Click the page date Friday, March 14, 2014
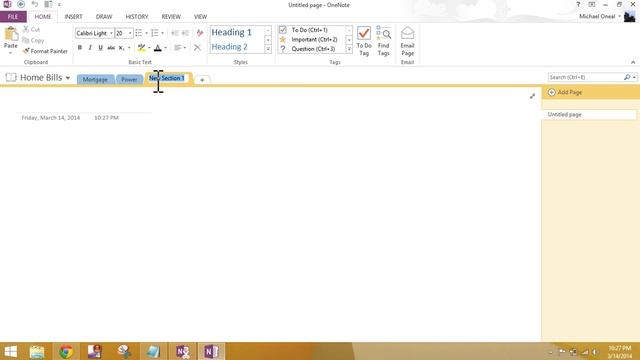The width and height of the screenshot is (640, 360). (51, 118)
